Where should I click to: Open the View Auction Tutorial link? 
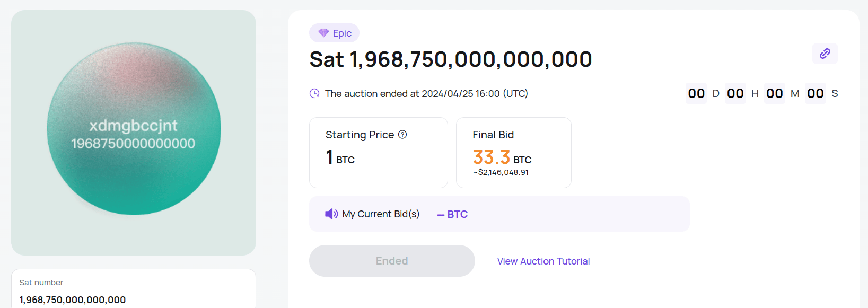coord(543,261)
